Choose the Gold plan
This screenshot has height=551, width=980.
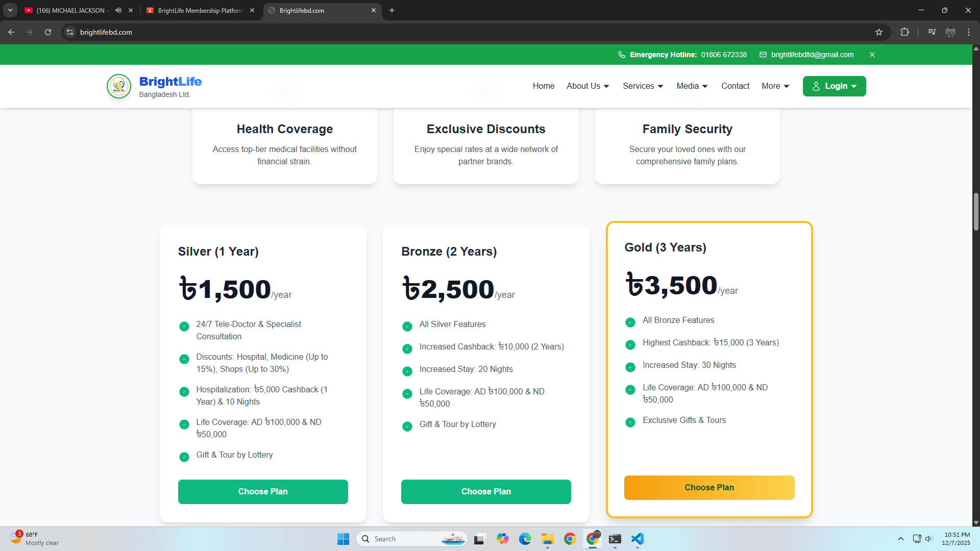click(709, 487)
